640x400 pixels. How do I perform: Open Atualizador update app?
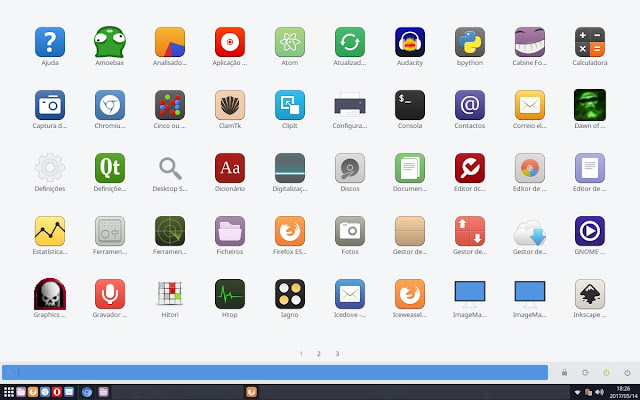[350, 42]
